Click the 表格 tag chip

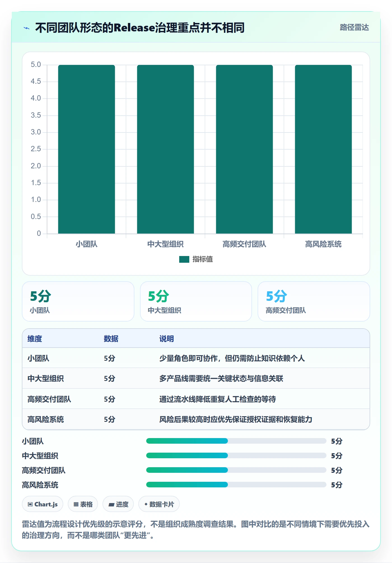tap(83, 504)
